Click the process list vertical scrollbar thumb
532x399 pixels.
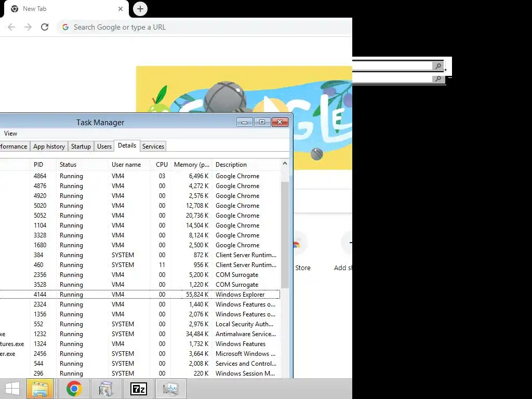coord(285,234)
